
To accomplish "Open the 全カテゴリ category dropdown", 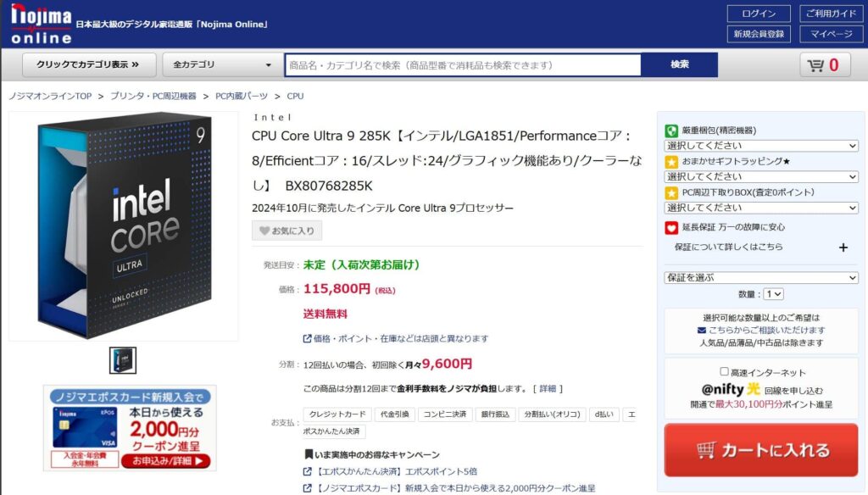I will click(221, 64).
